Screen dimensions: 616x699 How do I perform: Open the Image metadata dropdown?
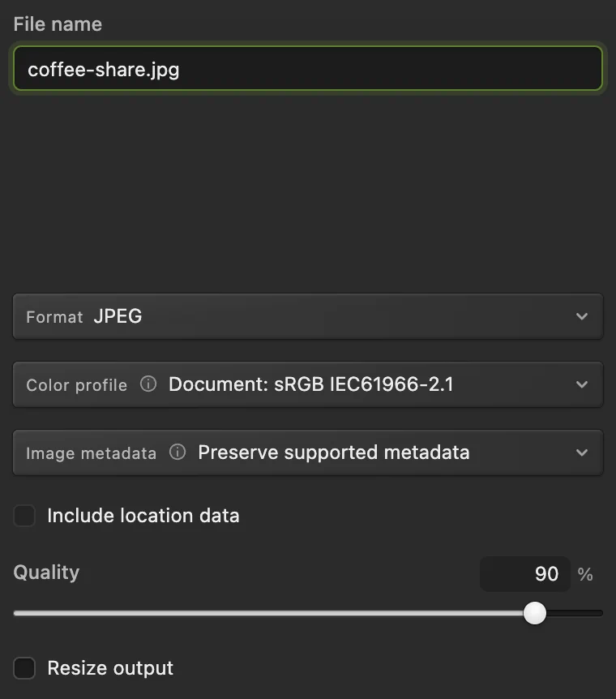coord(307,452)
